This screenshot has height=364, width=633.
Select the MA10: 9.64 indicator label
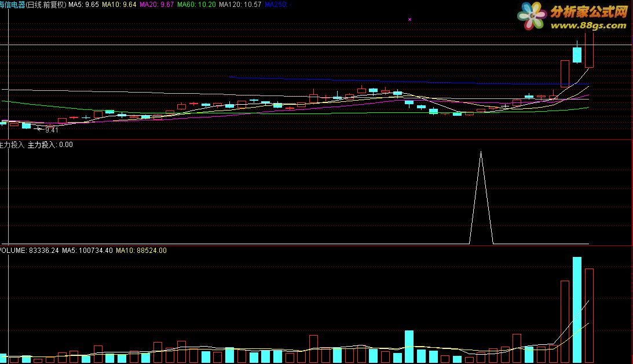pos(119,5)
